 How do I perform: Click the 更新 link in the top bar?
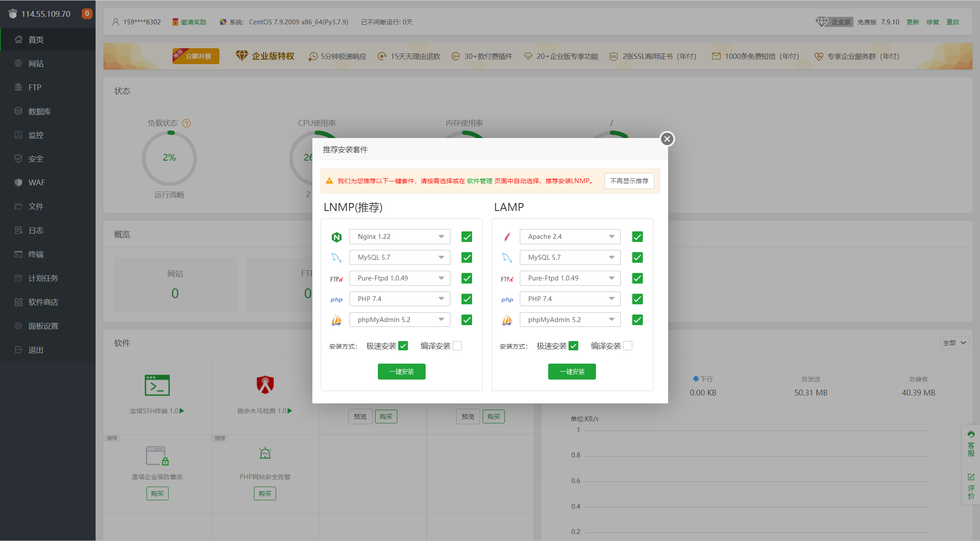(913, 22)
